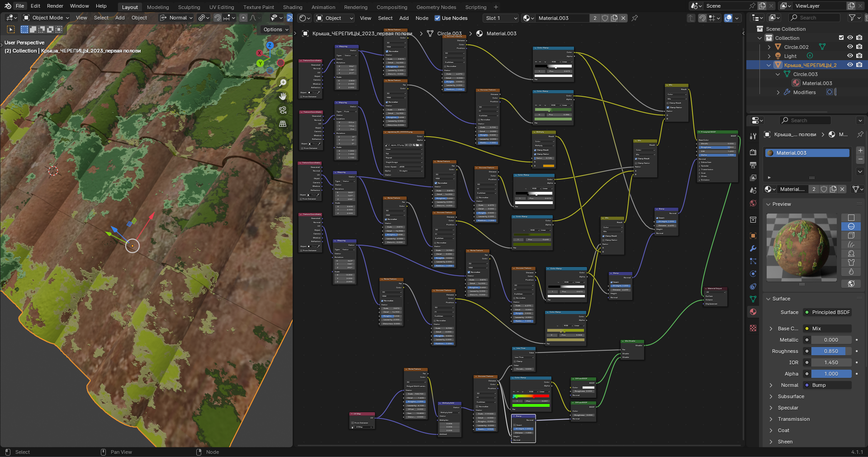Click the Principled BSDF surface button
868x457 pixels.
827,312
